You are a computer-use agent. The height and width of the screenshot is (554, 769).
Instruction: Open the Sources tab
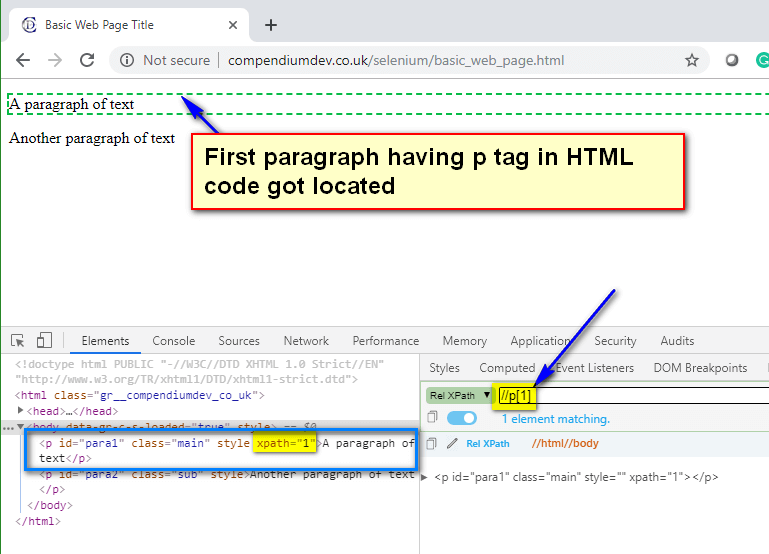[239, 341]
